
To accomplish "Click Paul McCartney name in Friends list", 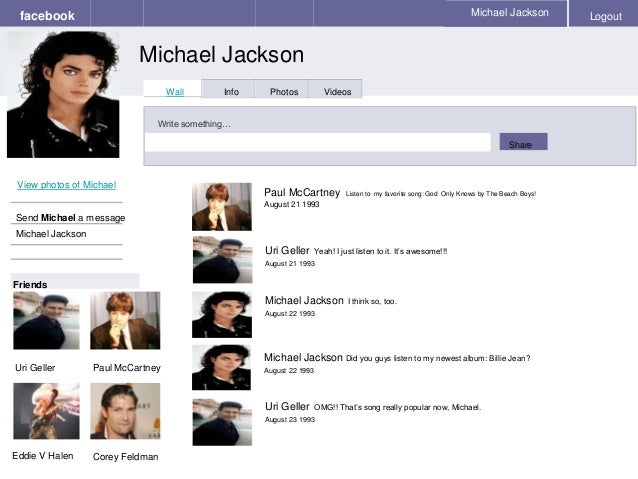I will [x=127, y=367].
